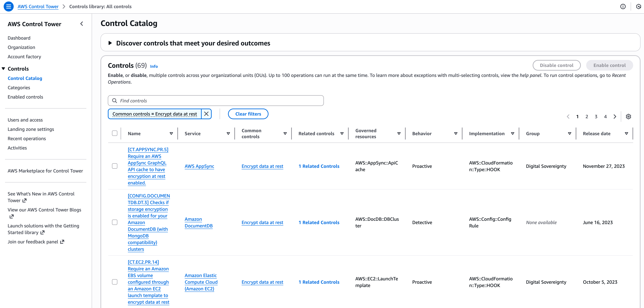Check the CT.APPSYNC.PR.5 row checkbox
This screenshot has width=644, height=308.
point(115,166)
